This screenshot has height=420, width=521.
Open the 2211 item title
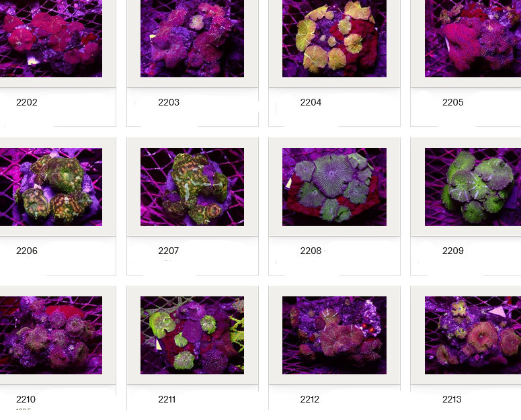pos(167,400)
